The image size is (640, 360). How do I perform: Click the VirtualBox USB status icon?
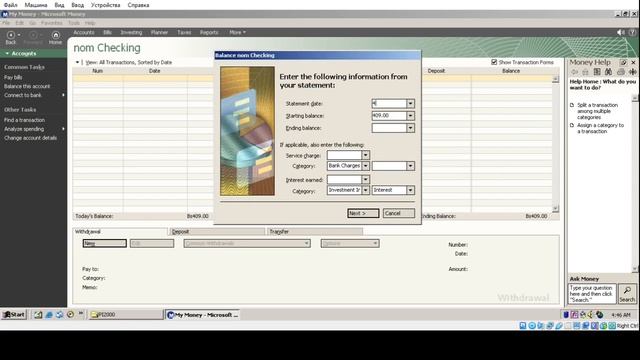559,326
